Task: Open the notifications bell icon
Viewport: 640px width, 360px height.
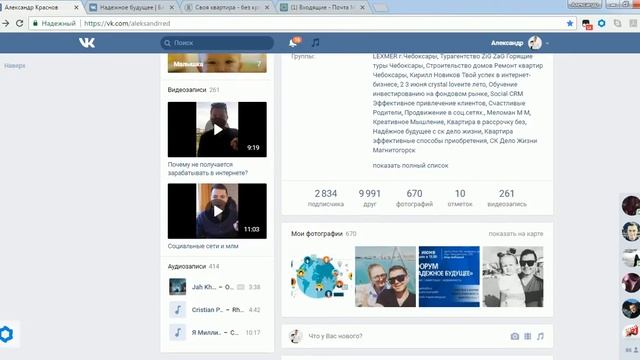Action: point(294,42)
